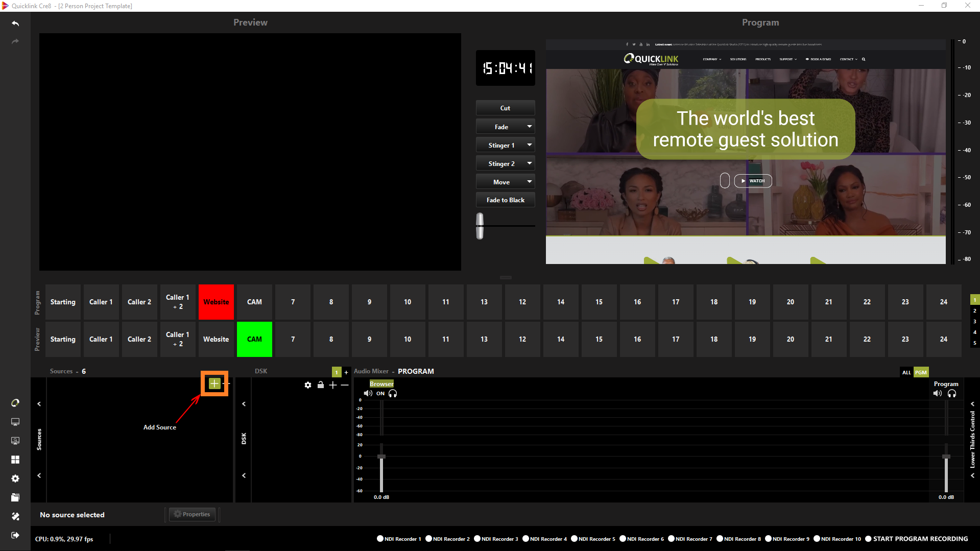Open the settings gear in left sidebar
Viewport: 980px width, 551px height.
(15, 478)
